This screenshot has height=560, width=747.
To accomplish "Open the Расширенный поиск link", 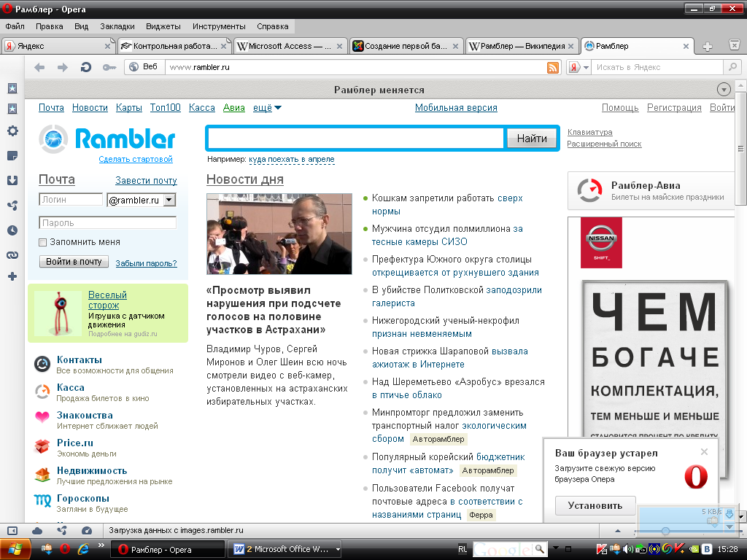I will pos(604,144).
